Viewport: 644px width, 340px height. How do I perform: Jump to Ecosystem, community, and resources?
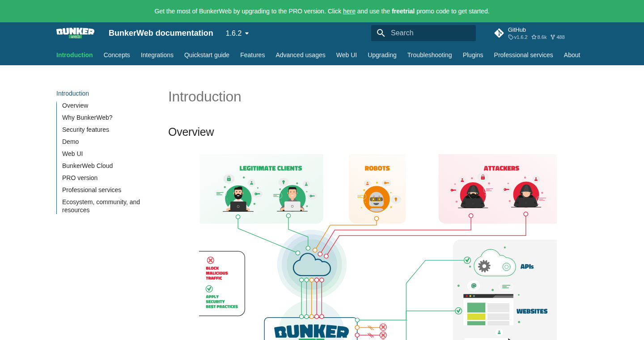pos(101,206)
